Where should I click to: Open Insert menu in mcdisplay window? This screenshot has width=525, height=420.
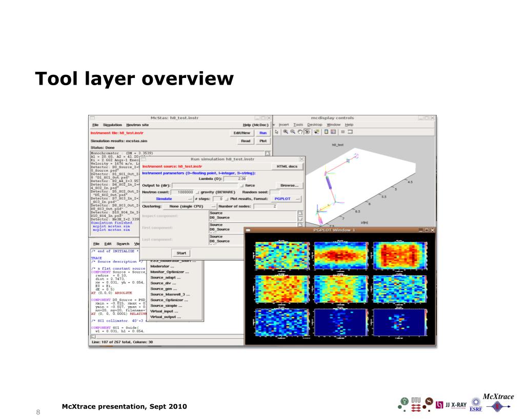pos(284,125)
